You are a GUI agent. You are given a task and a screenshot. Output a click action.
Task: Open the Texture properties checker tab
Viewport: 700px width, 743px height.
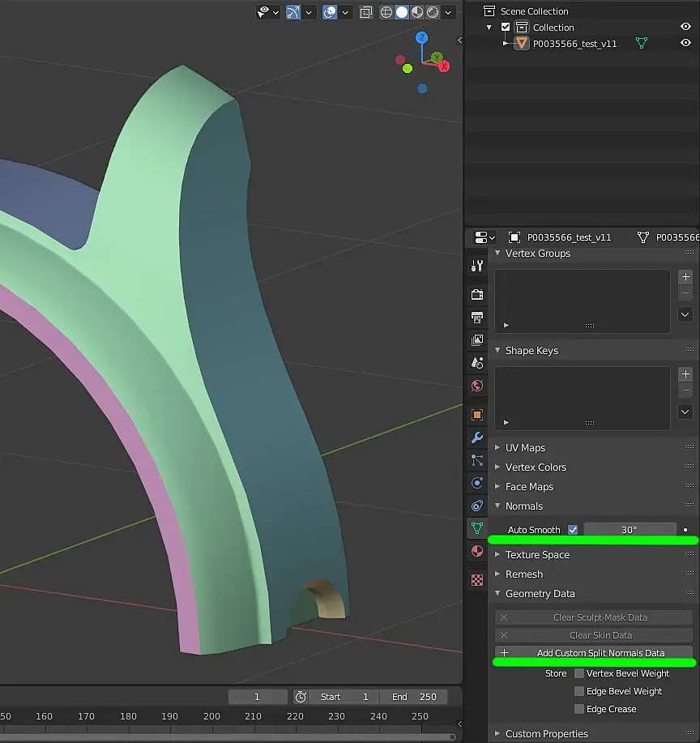pyautogui.click(x=477, y=580)
